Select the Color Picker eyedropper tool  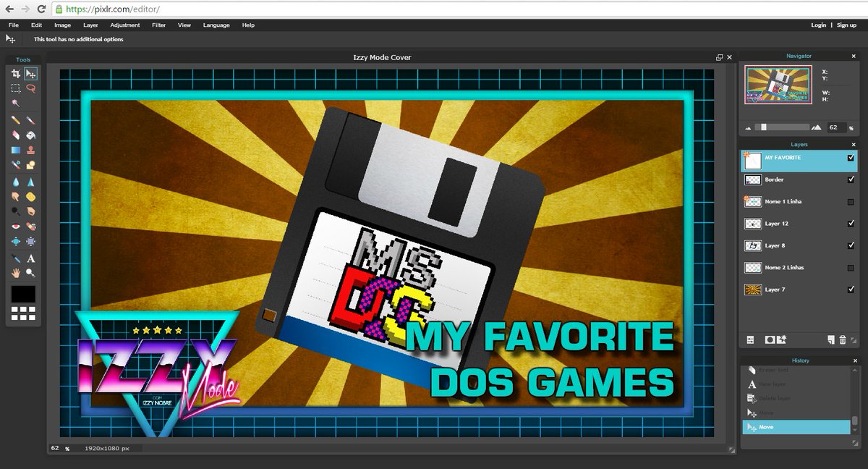click(15, 258)
